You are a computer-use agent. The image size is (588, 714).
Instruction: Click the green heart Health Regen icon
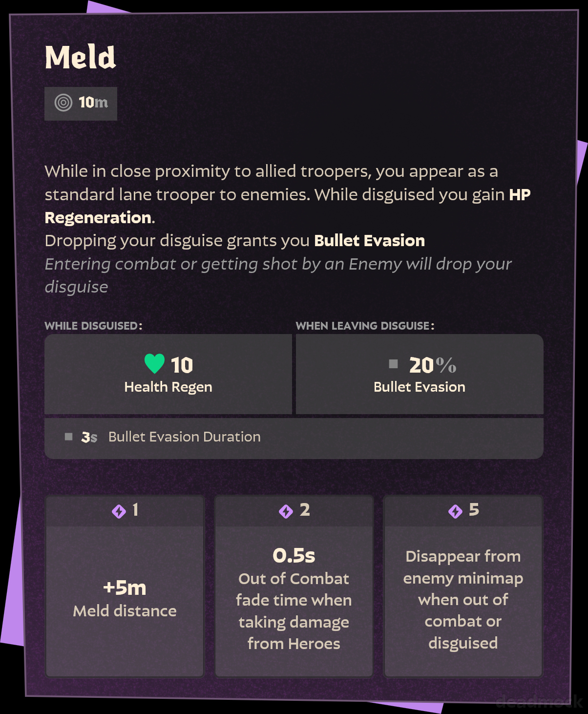click(154, 364)
